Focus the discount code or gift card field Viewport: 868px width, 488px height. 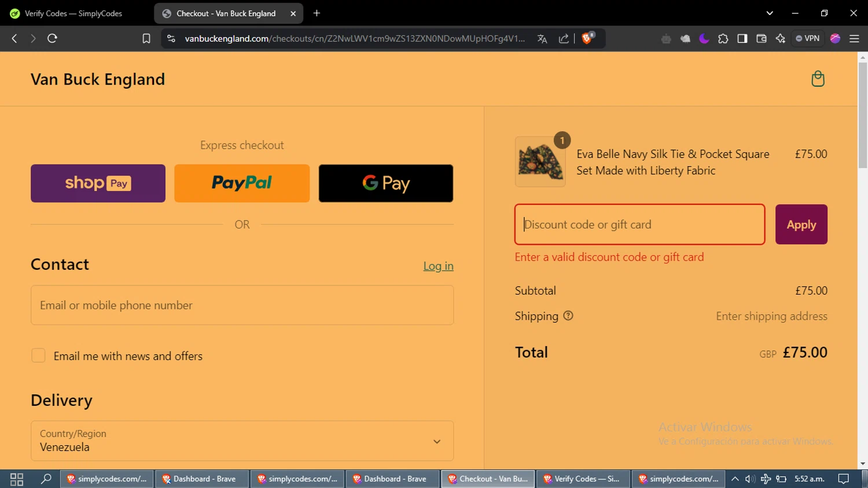pyautogui.click(x=640, y=225)
